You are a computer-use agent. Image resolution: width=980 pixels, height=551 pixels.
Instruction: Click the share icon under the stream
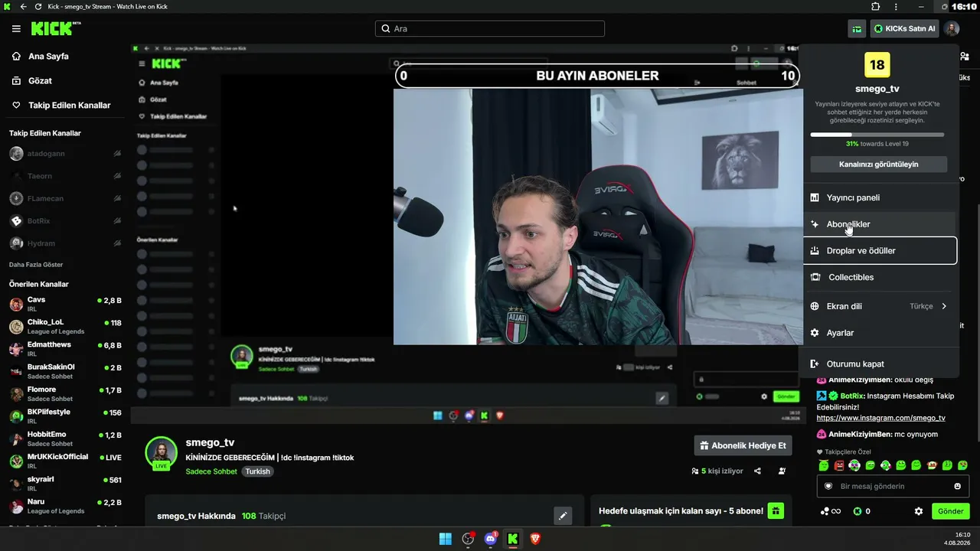click(x=757, y=471)
